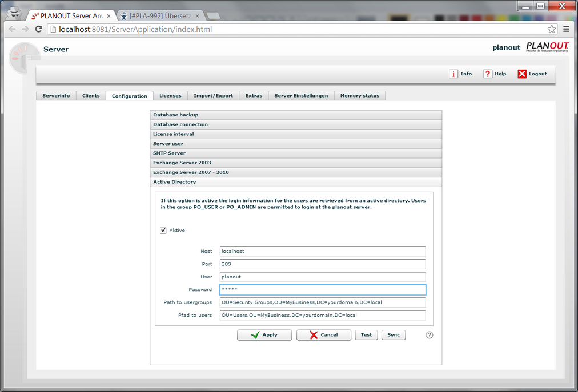Image resolution: width=578 pixels, height=392 pixels.
Task: Click the PLANOUT logo at top right
Action: [547, 47]
